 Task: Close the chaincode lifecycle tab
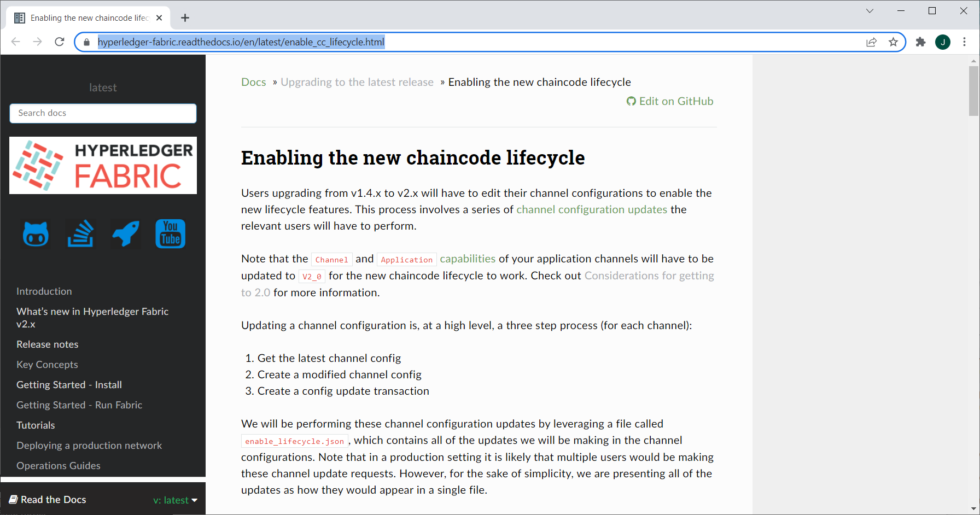(159, 18)
